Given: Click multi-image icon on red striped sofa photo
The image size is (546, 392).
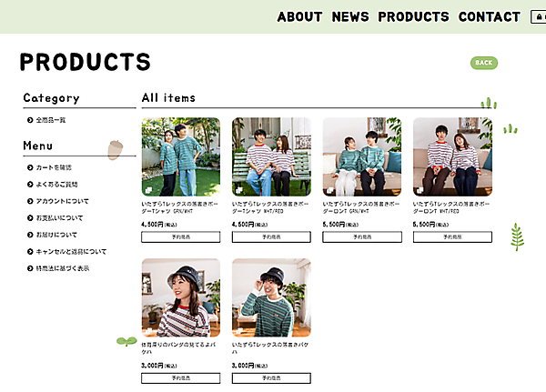Looking at the screenshot, I should [x=420, y=190].
